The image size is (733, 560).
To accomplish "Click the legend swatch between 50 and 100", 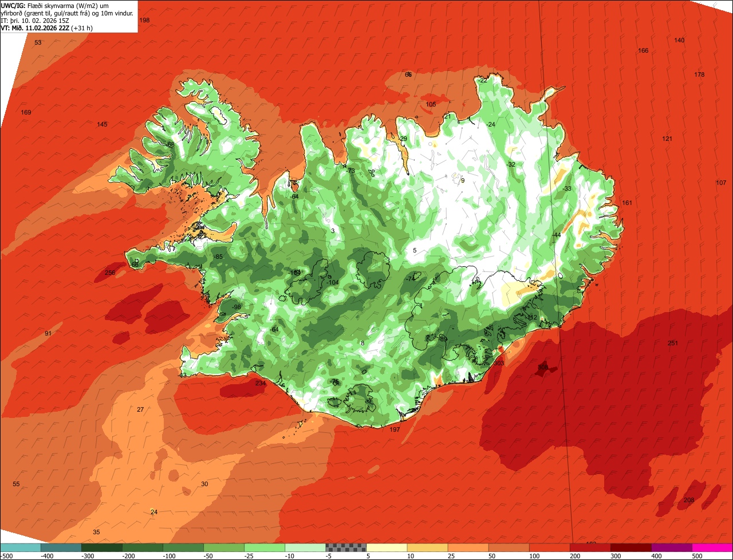I will [509, 547].
